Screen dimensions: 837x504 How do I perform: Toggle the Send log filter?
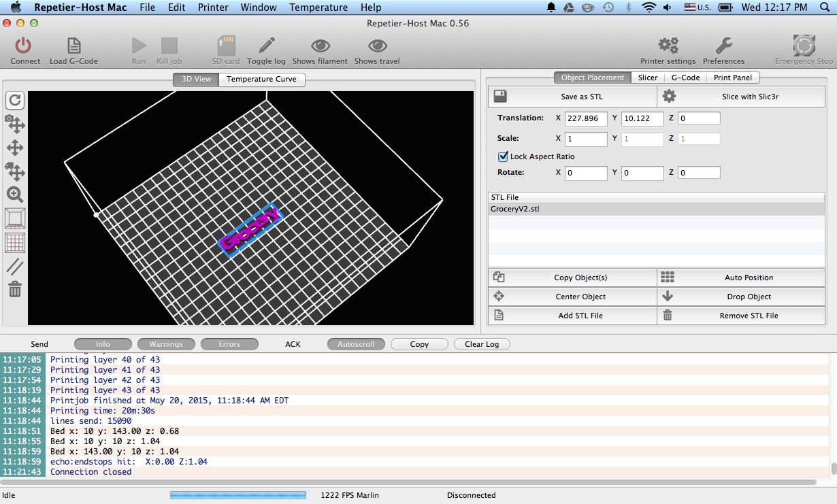pos(39,344)
